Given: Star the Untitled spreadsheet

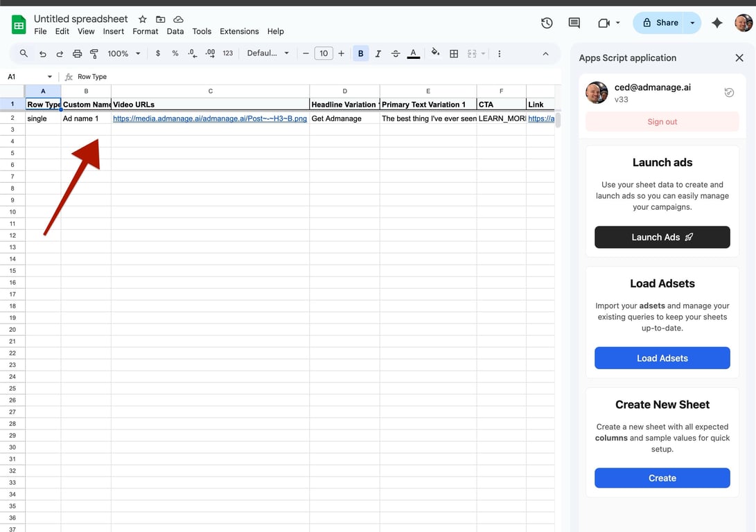Looking at the screenshot, I should [142, 19].
